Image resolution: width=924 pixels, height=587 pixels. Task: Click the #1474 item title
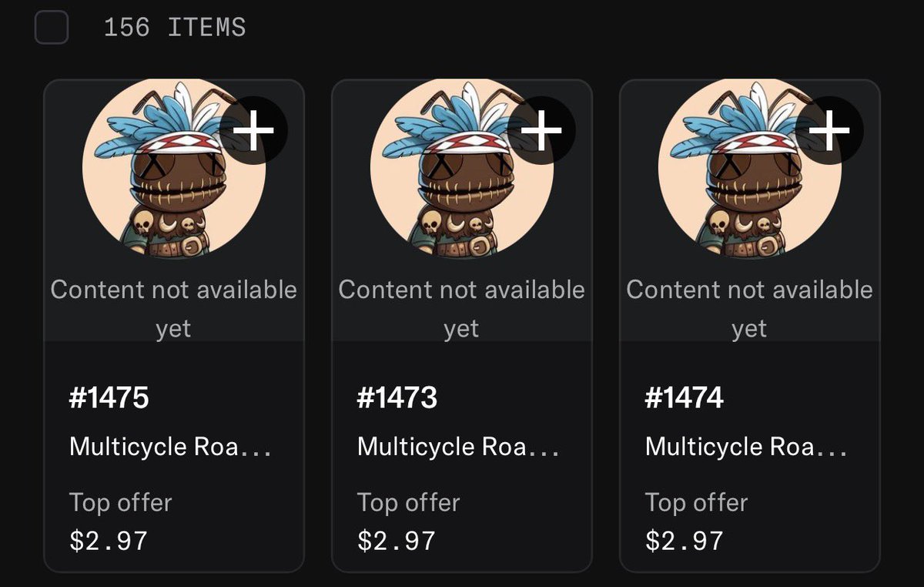coord(685,398)
